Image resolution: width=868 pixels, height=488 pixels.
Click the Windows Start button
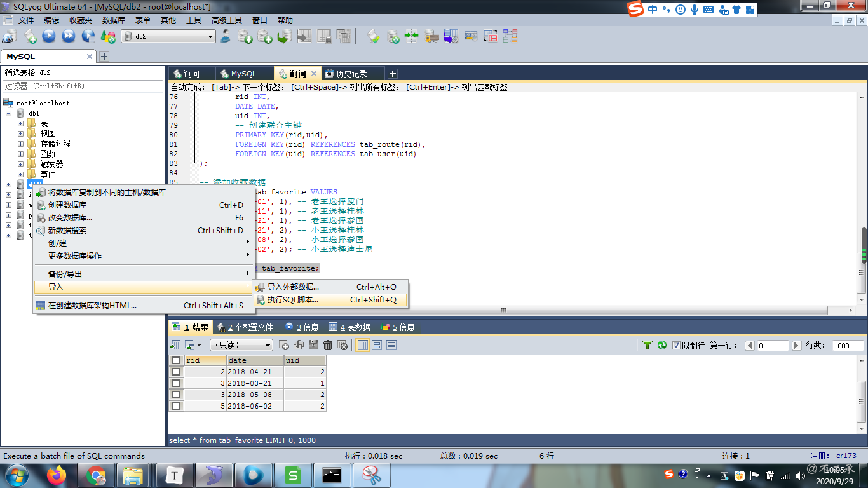pos(17,475)
